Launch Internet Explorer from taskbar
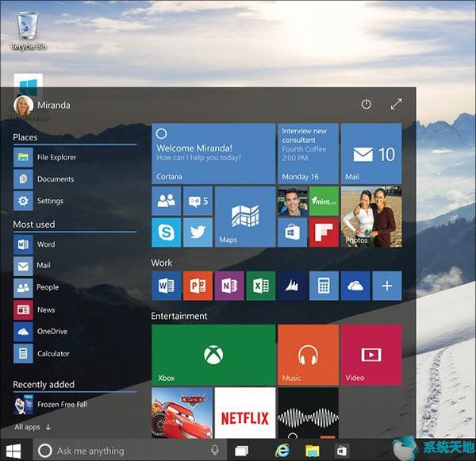 282,451
